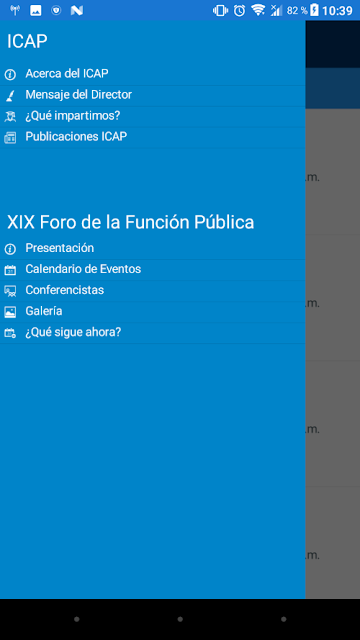Screen dimensions: 360x640
Task: Open Calendario de Eventos
Action: click(153, 270)
